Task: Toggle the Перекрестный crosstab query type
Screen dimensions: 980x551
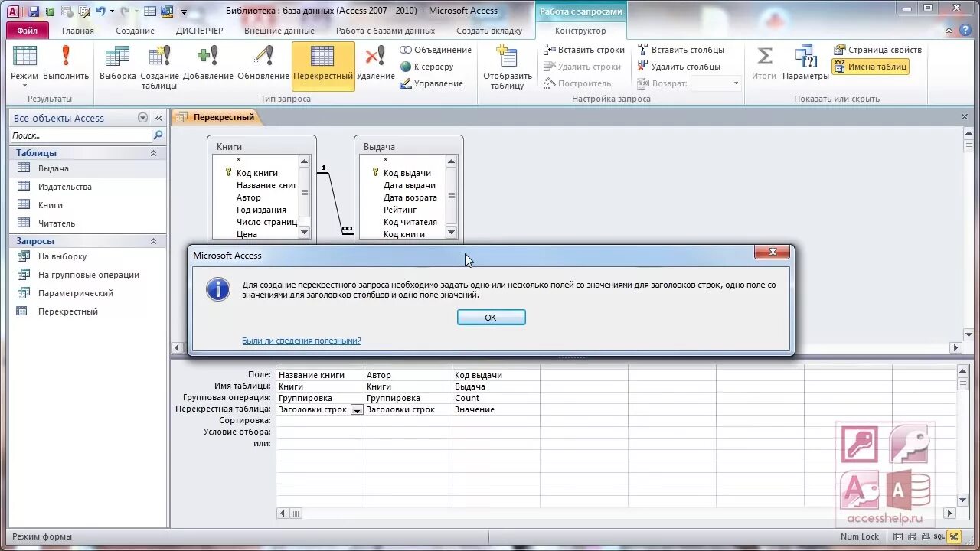Action: click(x=323, y=66)
